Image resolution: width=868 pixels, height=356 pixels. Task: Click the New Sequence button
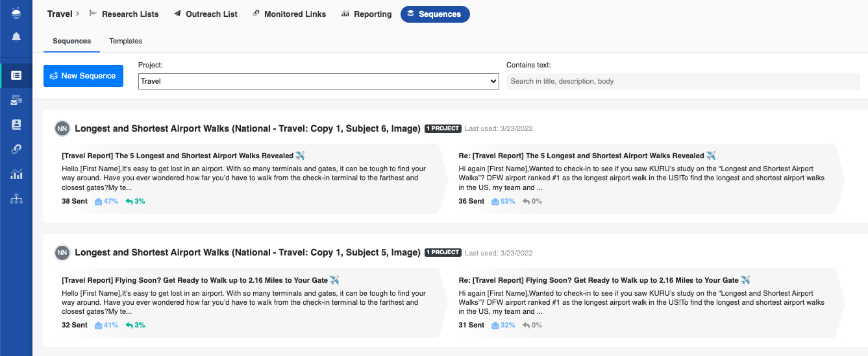tap(83, 76)
